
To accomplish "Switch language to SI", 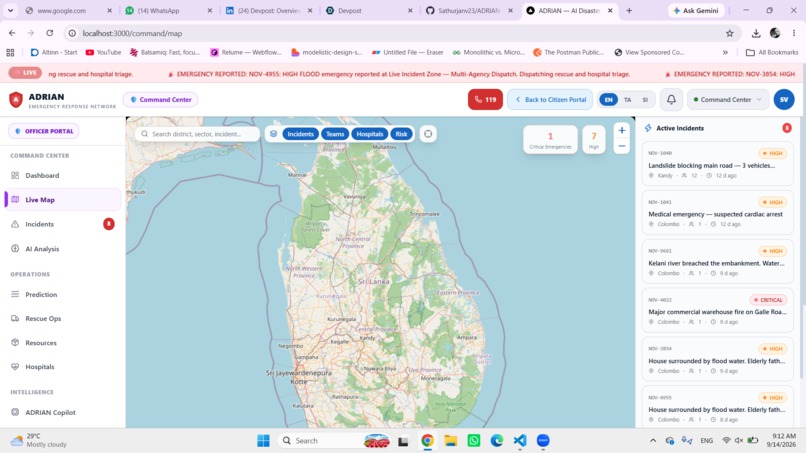I will (645, 100).
